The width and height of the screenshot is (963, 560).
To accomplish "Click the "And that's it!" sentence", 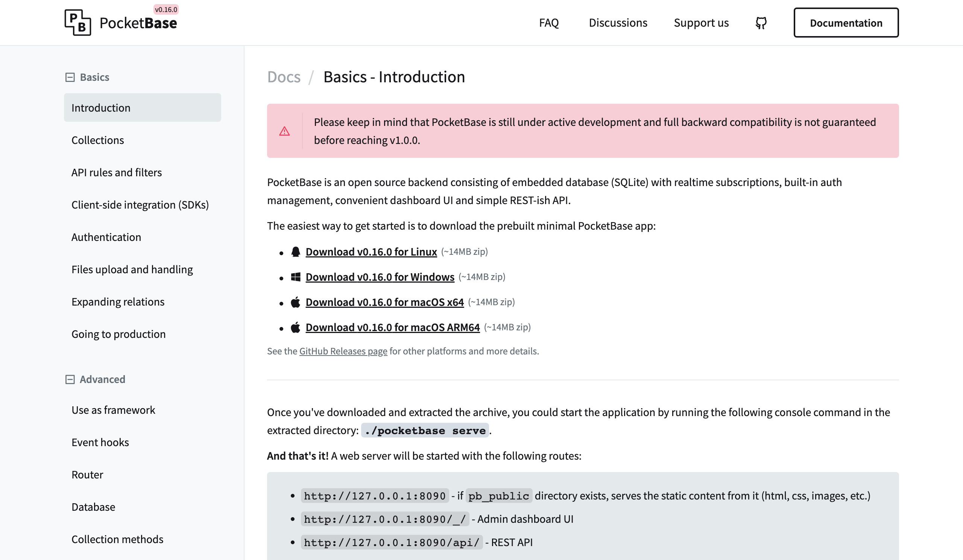I will 298,456.
